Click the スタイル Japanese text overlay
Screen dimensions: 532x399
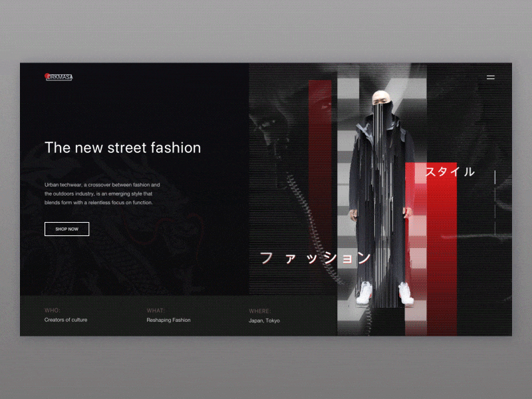point(451,171)
